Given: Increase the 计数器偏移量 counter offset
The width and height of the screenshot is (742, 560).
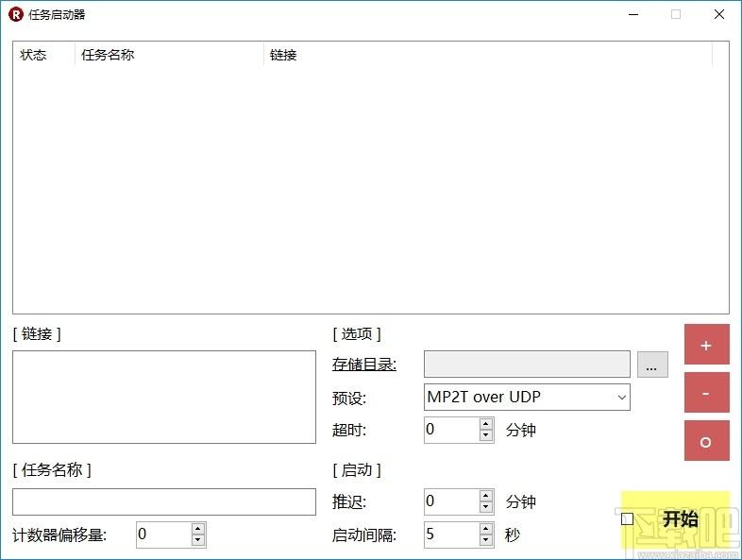Looking at the screenshot, I should click(x=198, y=529).
